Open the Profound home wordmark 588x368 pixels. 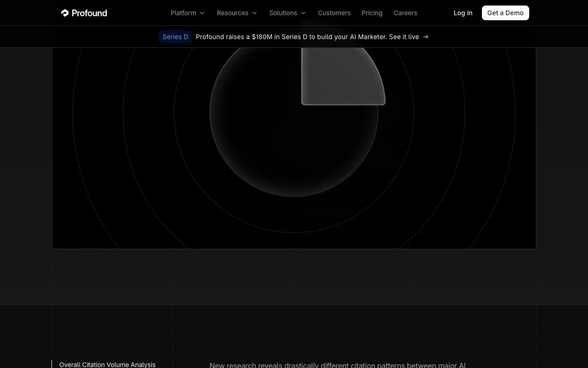click(x=89, y=13)
